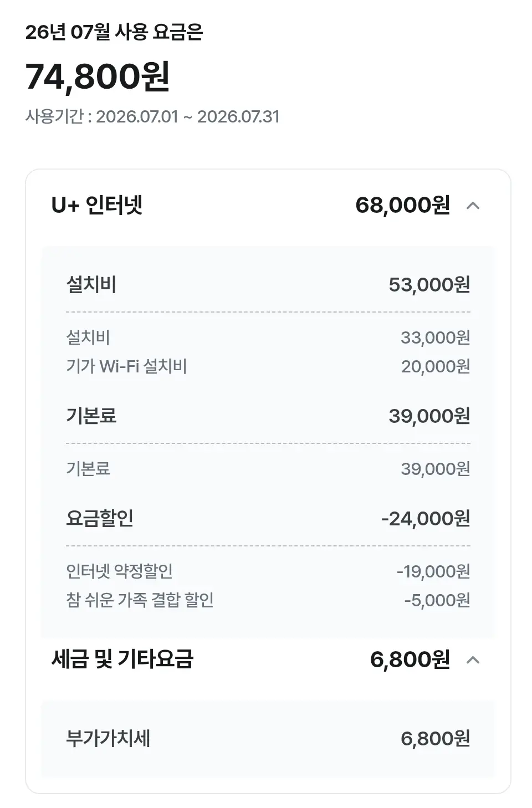Select the 인터넷 약정할인 row
This screenshot has height=808, width=532.
(268, 571)
